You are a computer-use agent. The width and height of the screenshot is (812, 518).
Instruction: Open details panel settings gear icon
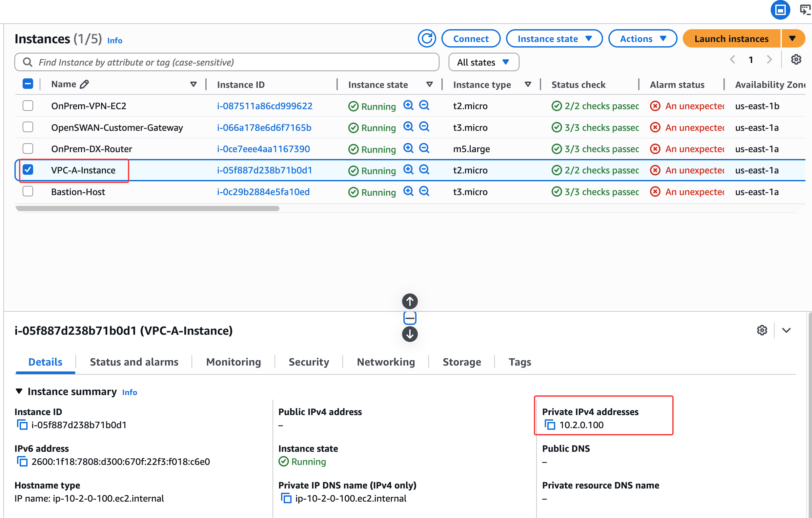coord(762,330)
